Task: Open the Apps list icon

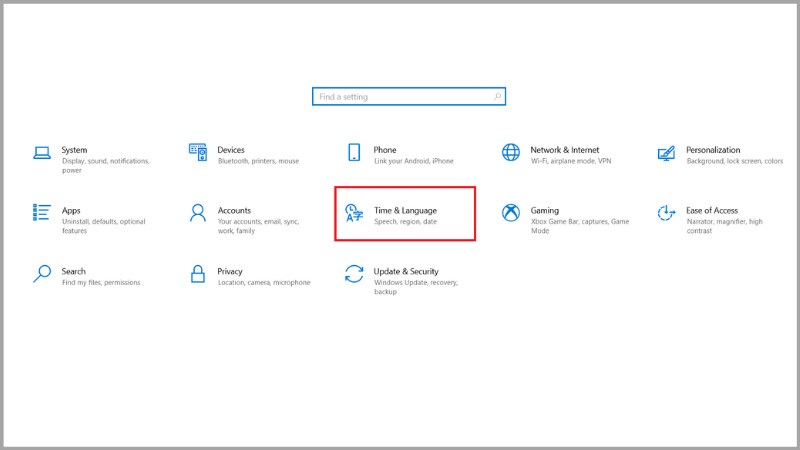Action: pos(42,212)
